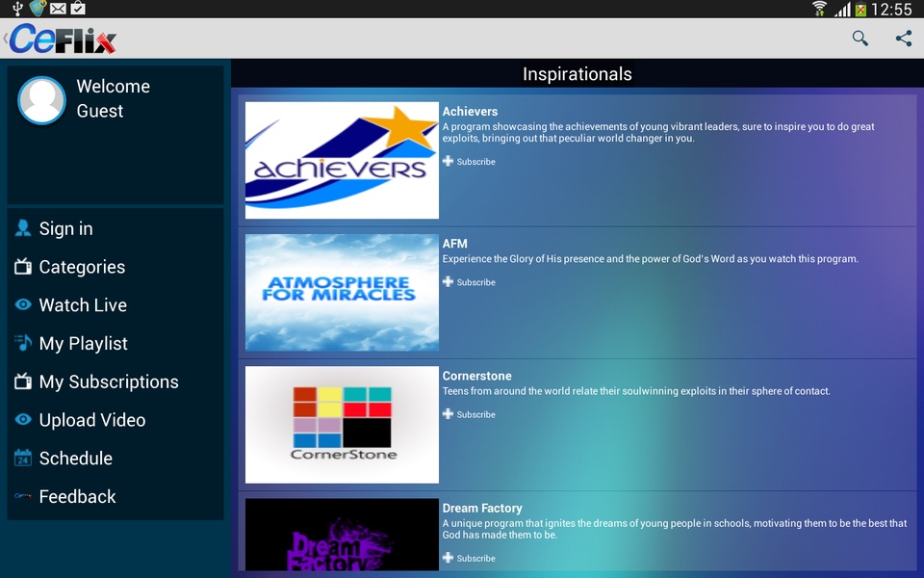This screenshot has height=578, width=924.
Task: Click the Schedule calendar icon
Action: [x=23, y=458]
